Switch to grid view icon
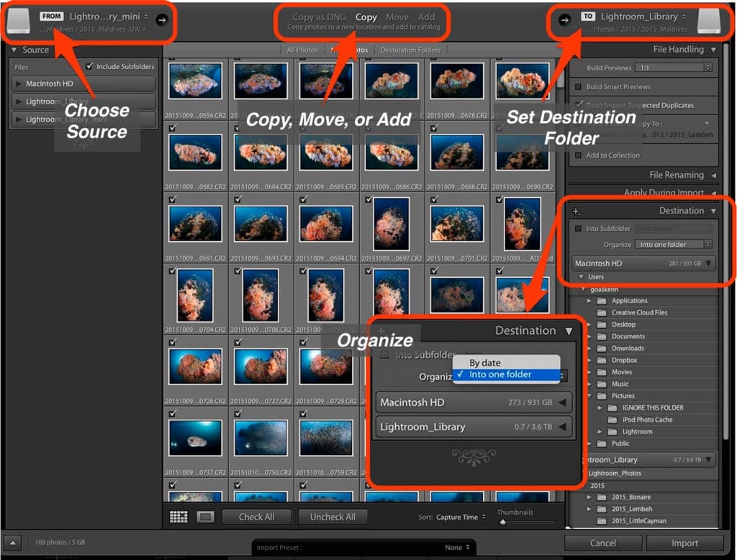Screen dimensions: 737x560 [x=178, y=517]
